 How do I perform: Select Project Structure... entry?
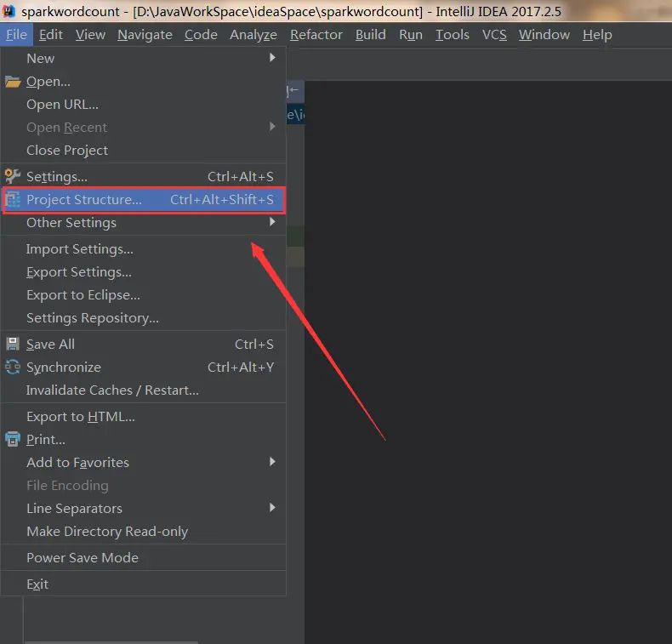(x=143, y=200)
